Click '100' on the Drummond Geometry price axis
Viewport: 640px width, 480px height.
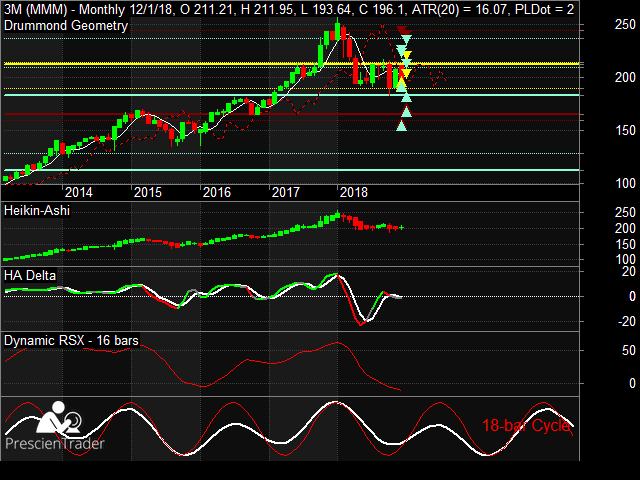(x=625, y=184)
